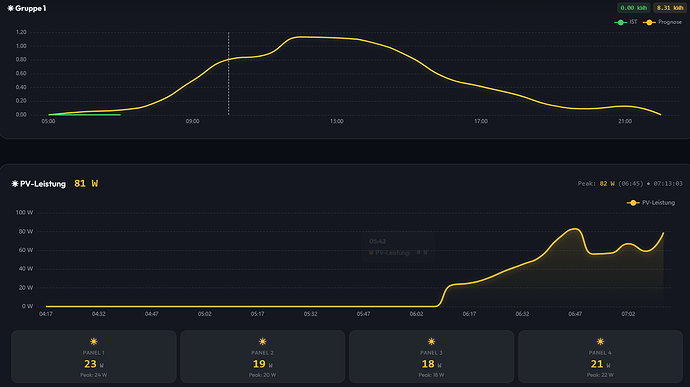
Task: Toggle the IST series in chart legend
Action: [x=626, y=22]
